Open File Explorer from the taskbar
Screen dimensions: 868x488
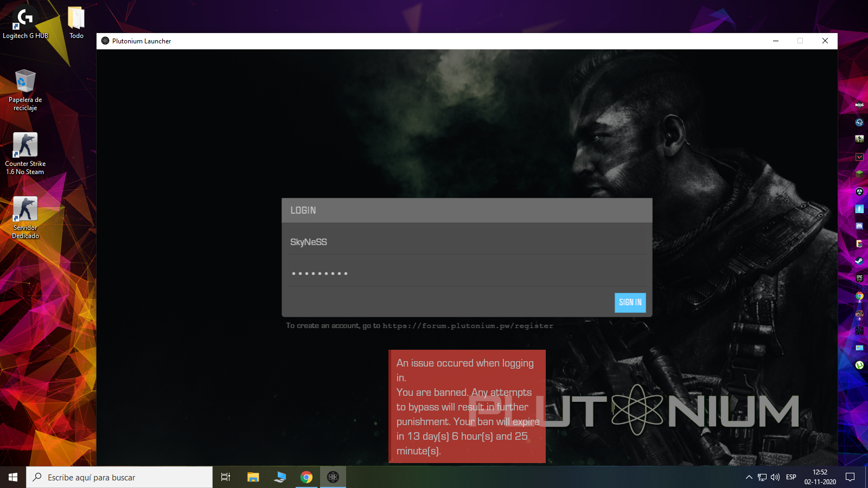coord(253,477)
